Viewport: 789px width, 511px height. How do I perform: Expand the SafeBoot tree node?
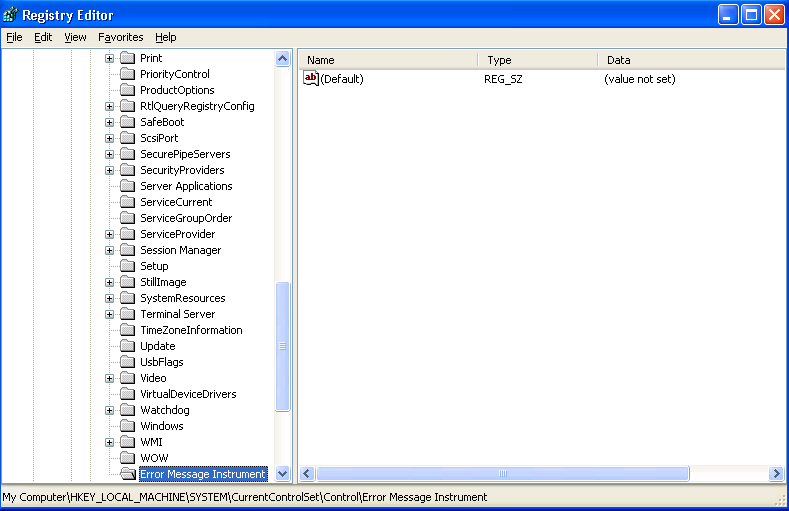pos(110,122)
